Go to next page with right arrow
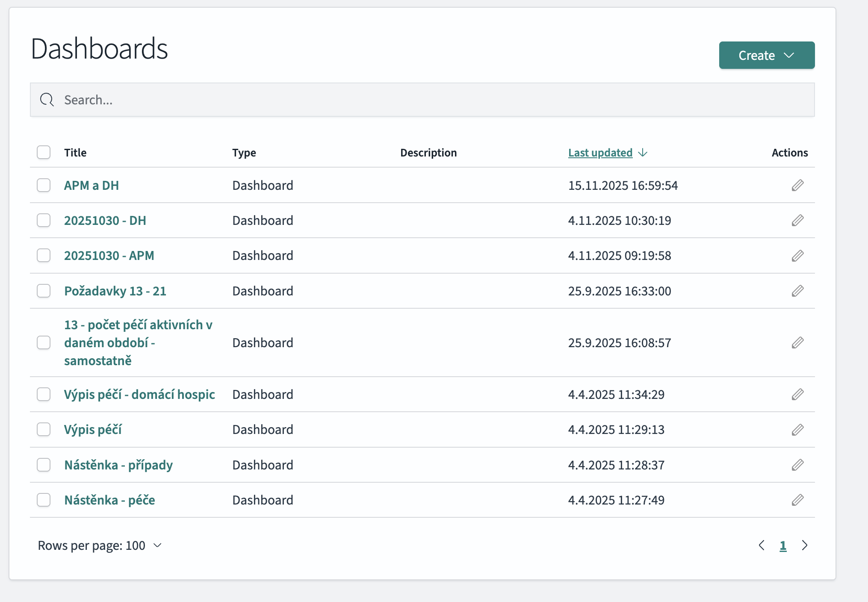Screen dimensions: 868x602 [x=805, y=545]
